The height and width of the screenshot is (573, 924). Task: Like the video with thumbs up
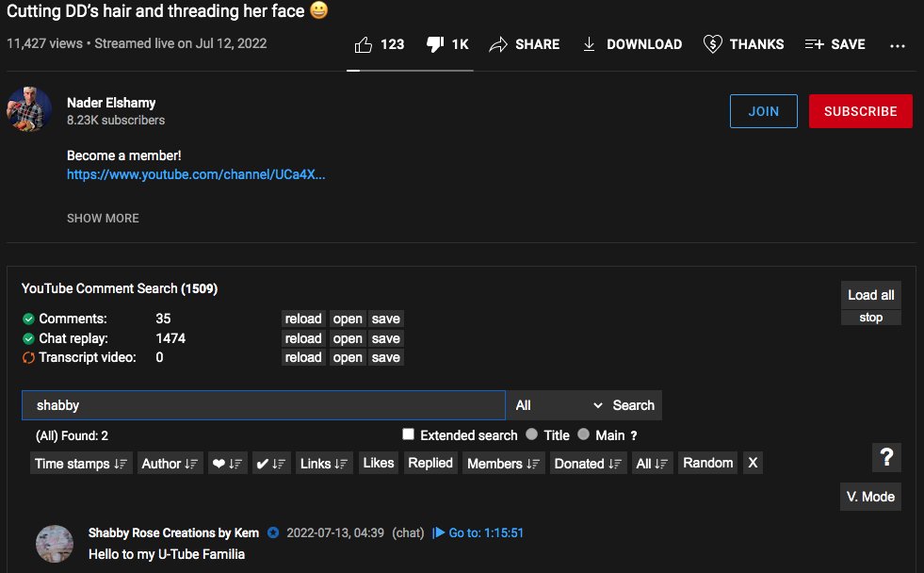point(364,44)
